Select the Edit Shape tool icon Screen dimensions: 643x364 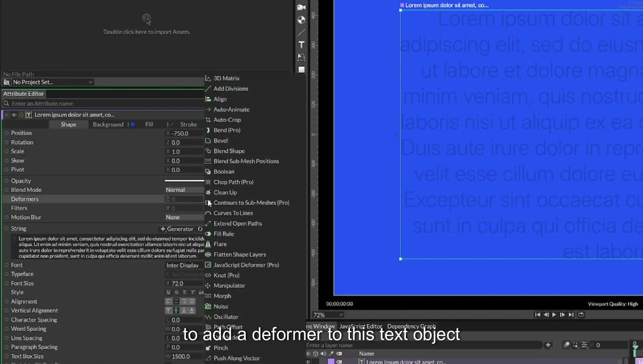[301, 57]
